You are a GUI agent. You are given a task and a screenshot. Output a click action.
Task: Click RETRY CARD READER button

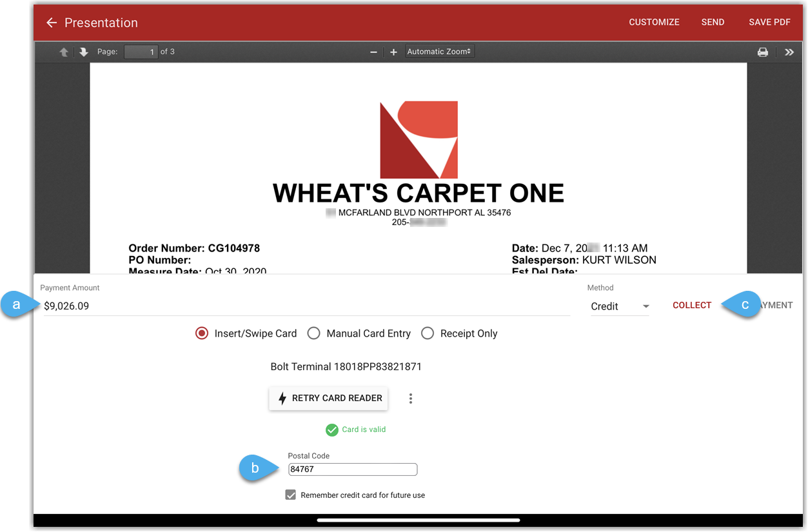pyautogui.click(x=328, y=399)
